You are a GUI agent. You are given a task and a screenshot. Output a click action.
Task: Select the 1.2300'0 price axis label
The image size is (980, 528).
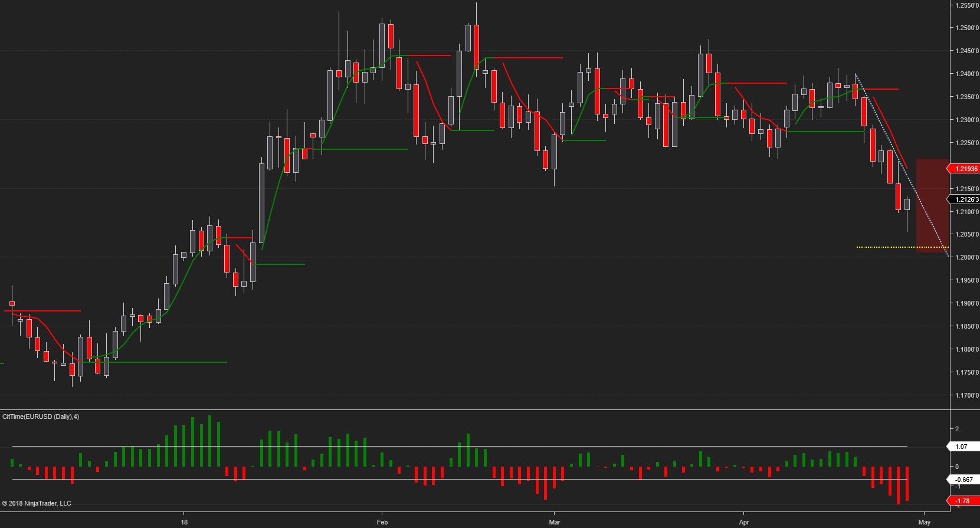(x=967, y=120)
